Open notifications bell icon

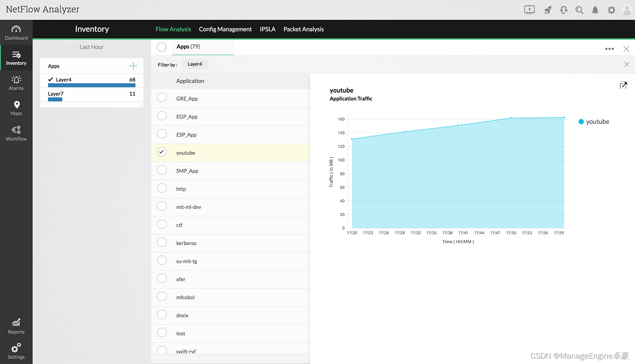coord(595,10)
